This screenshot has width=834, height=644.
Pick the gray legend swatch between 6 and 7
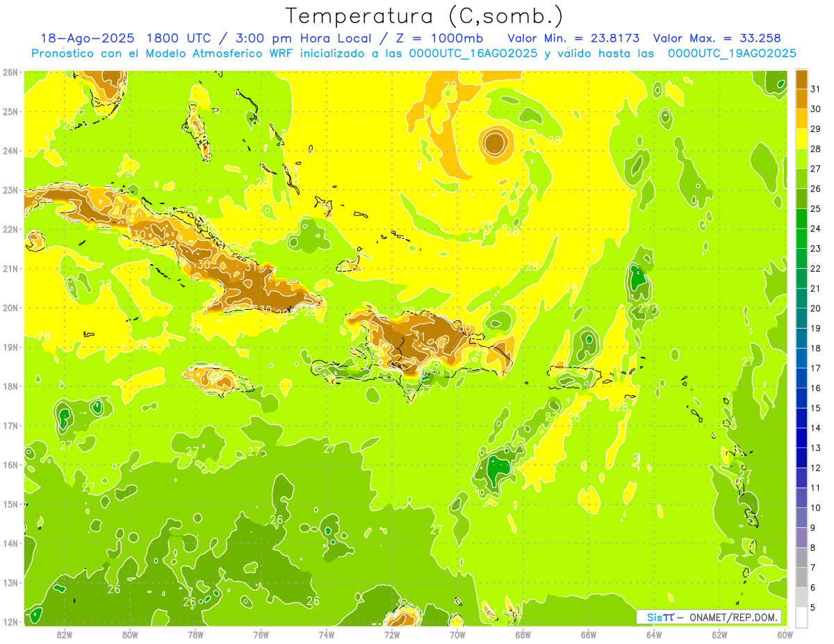801,577
